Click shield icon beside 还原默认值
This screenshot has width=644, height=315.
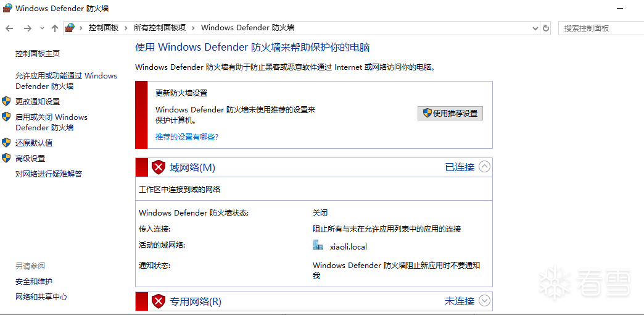[x=6, y=143]
